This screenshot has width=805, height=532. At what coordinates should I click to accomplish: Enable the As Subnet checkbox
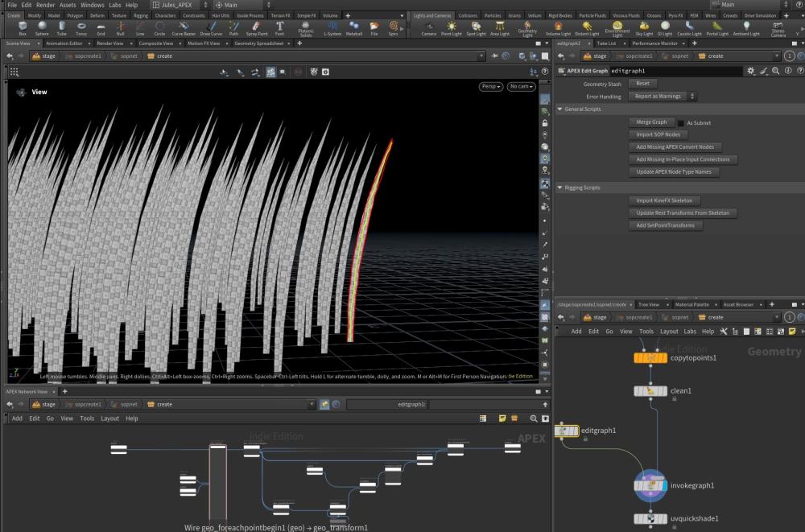tap(681, 122)
